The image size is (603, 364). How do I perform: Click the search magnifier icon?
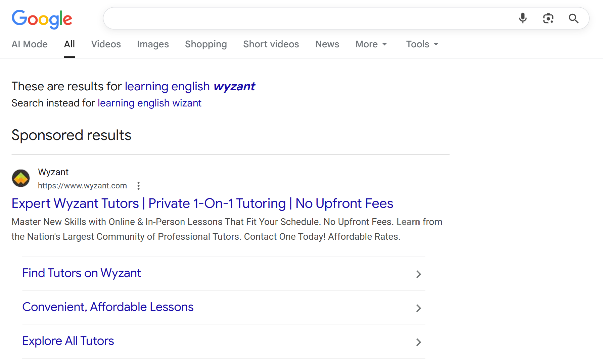click(x=573, y=18)
